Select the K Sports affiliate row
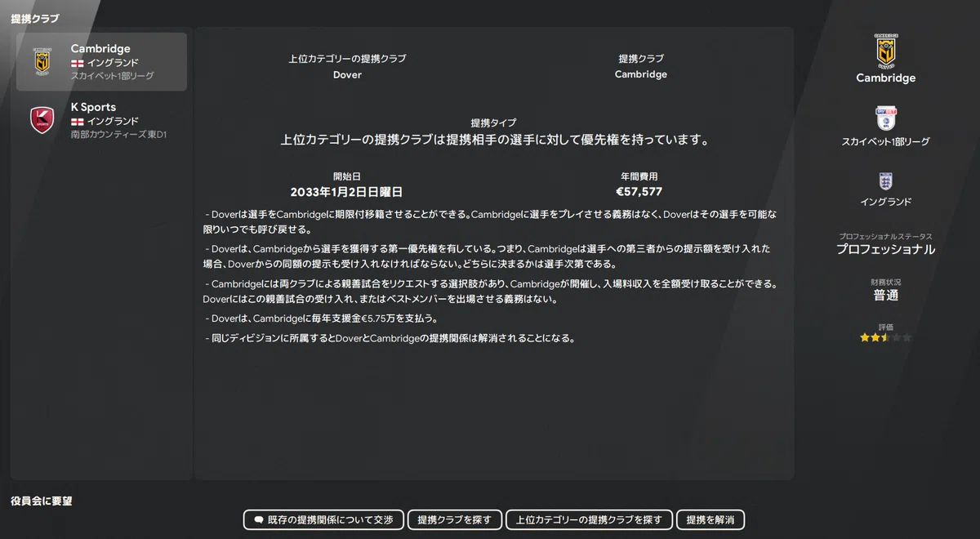Viewport: 980px width, 539px height. click(x=101, y=120)
